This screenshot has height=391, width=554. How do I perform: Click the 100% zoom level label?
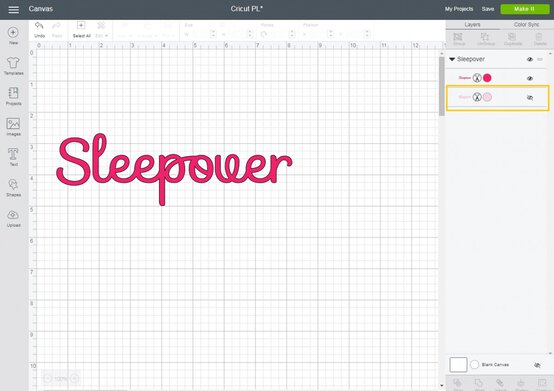[61, 379]
